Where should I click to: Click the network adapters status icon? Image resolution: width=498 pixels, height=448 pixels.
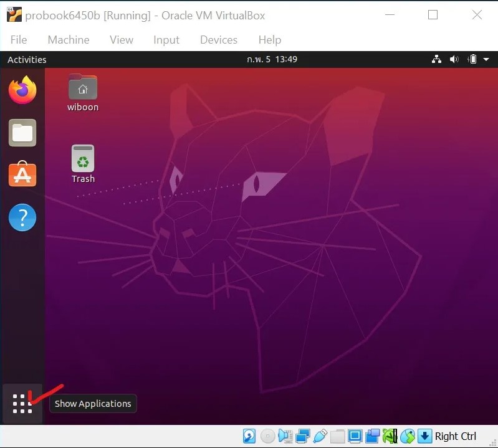[x=303, y=436]
